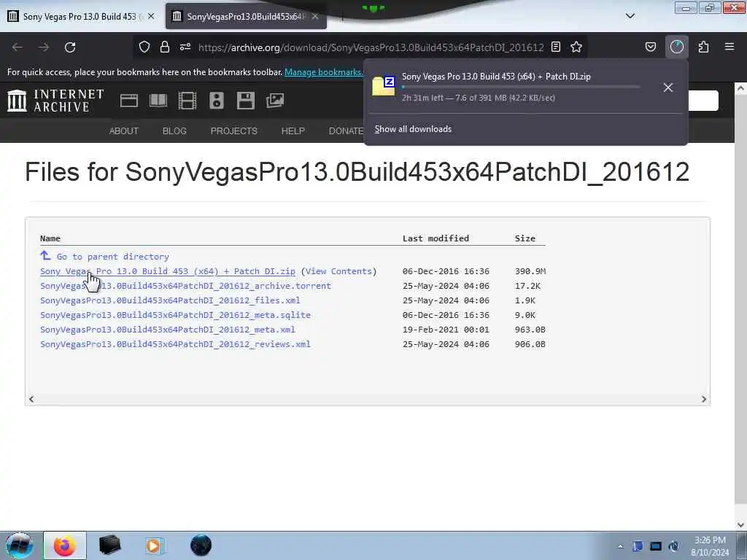
Task: Go back to previous page
Action: (18, 47)
